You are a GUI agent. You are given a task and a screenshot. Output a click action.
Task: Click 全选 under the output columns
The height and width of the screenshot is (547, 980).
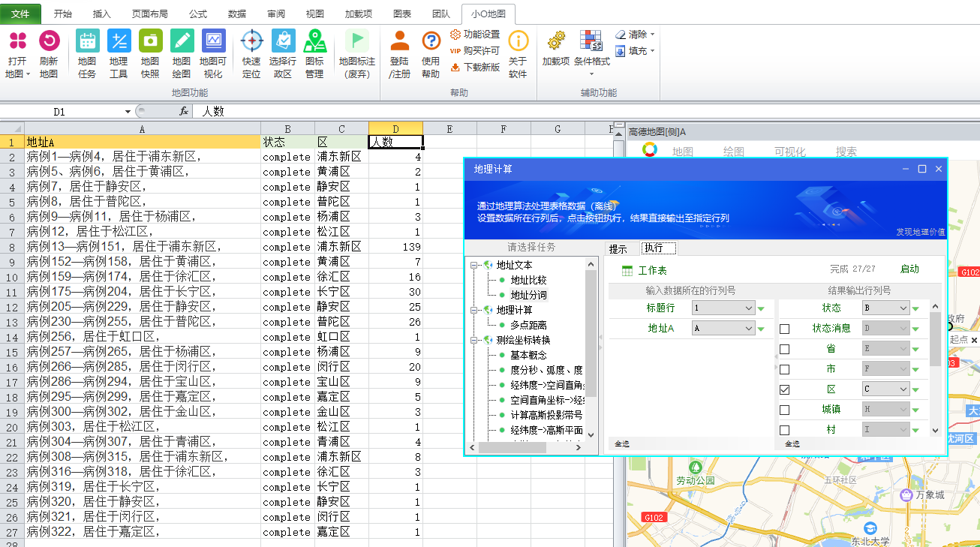point(792,444)
